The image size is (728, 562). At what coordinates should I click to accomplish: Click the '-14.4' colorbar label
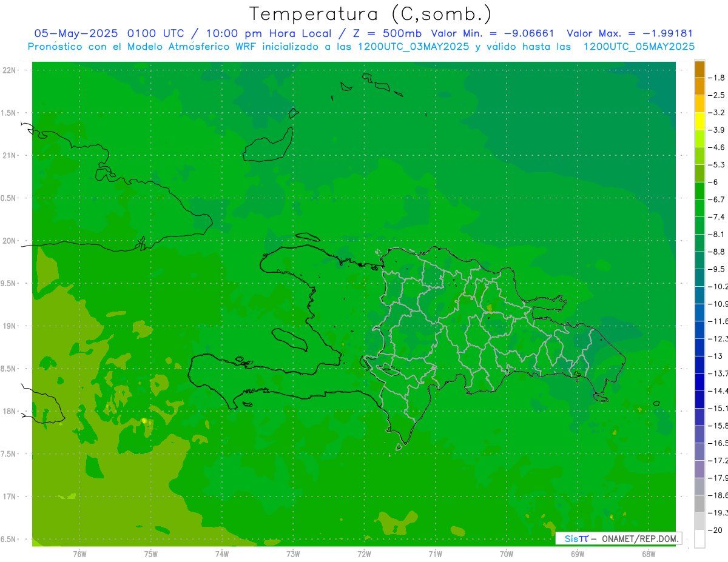(718, 391)
